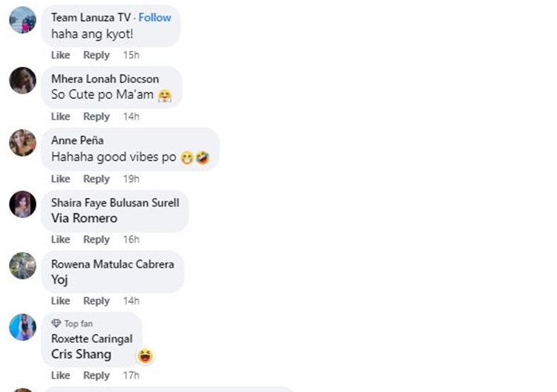557x392 pixels.
Task: Open Team Lanuza TV profile picture
Action: point(22,20)
